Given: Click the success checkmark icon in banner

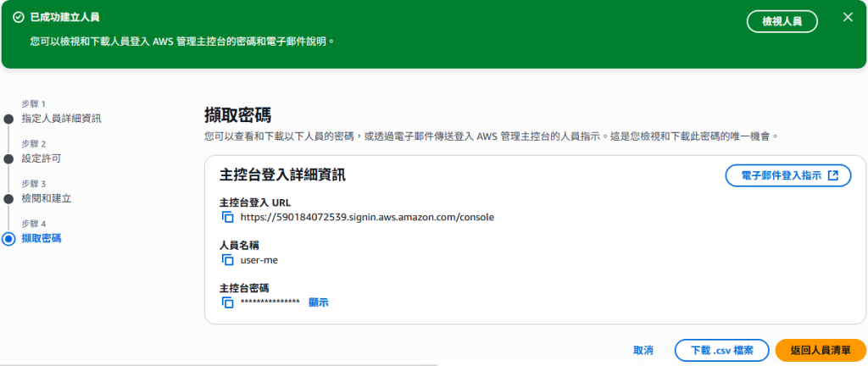Looking at the screenshot, I should [19, 17].
